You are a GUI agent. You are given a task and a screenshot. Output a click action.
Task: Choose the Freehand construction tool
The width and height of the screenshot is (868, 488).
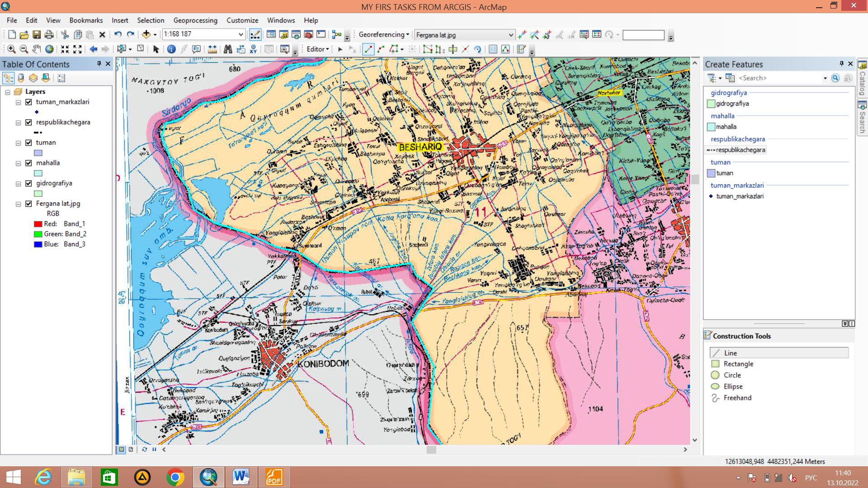click(731, 398)
